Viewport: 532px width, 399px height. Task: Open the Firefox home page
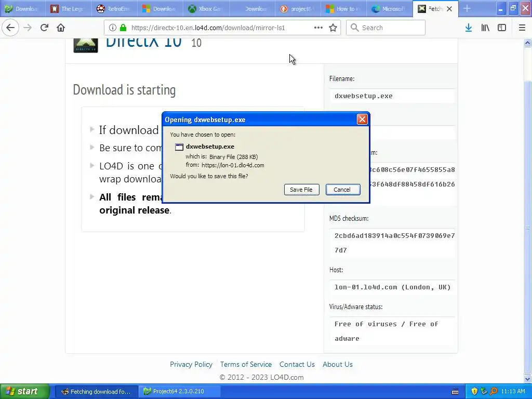click(61, 28)
